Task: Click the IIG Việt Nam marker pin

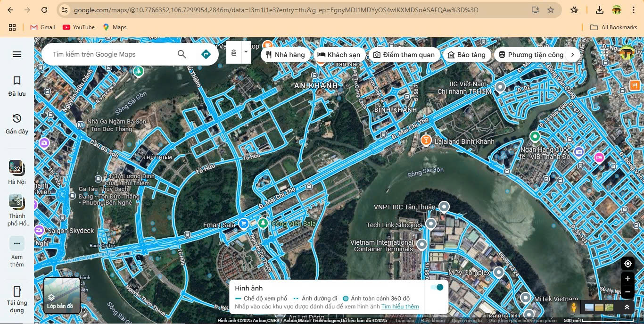Action: (500, 87)
